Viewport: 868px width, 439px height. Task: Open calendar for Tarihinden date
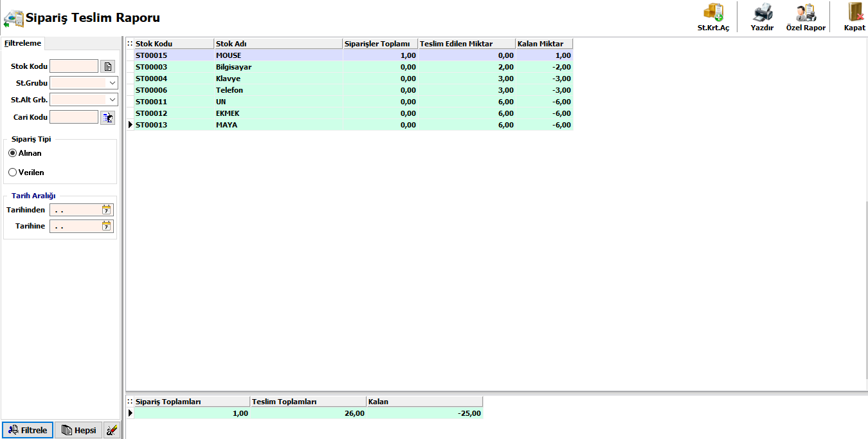[x=107, y=210]
